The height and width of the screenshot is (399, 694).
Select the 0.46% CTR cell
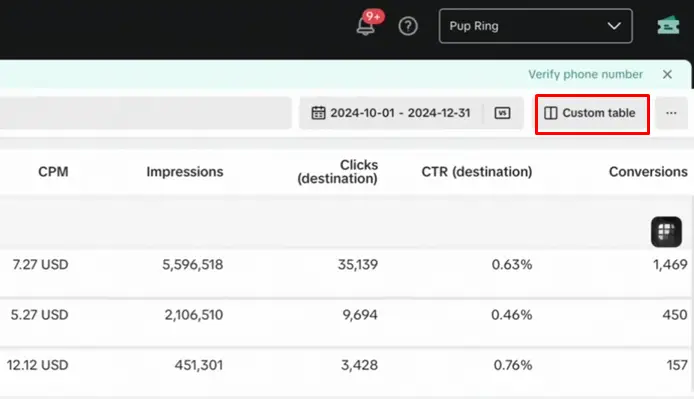click(x=511, y=315)
